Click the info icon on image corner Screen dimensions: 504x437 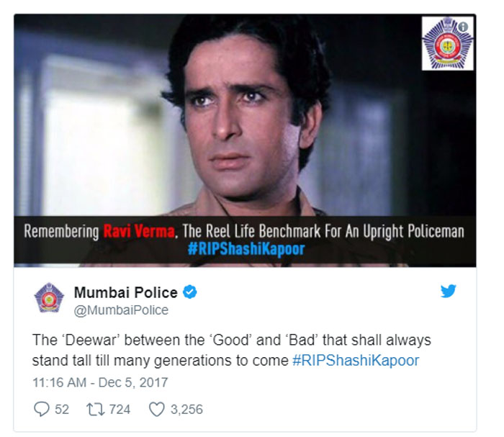[x=463, y=27]
